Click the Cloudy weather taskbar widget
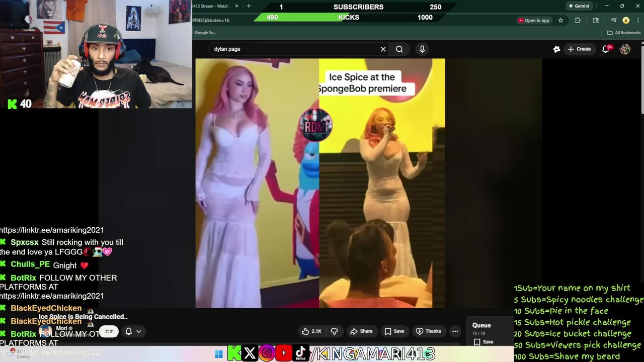Image resolution: width=644 pixels, height=362 pixels. pyautogui.click(x=19, y=353)
